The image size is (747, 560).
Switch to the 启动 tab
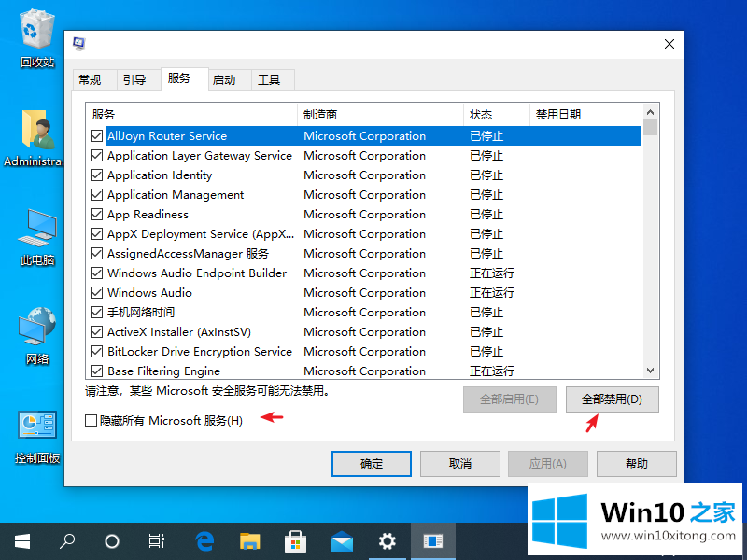coord(230,79)
